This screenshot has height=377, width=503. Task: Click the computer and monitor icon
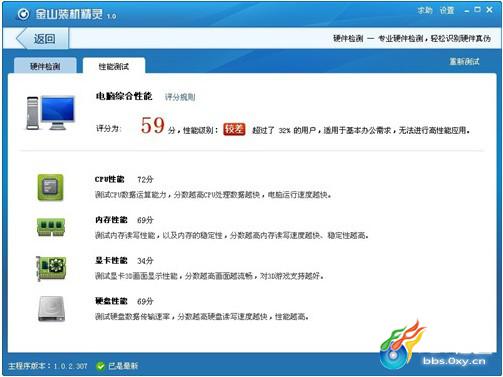50,113
